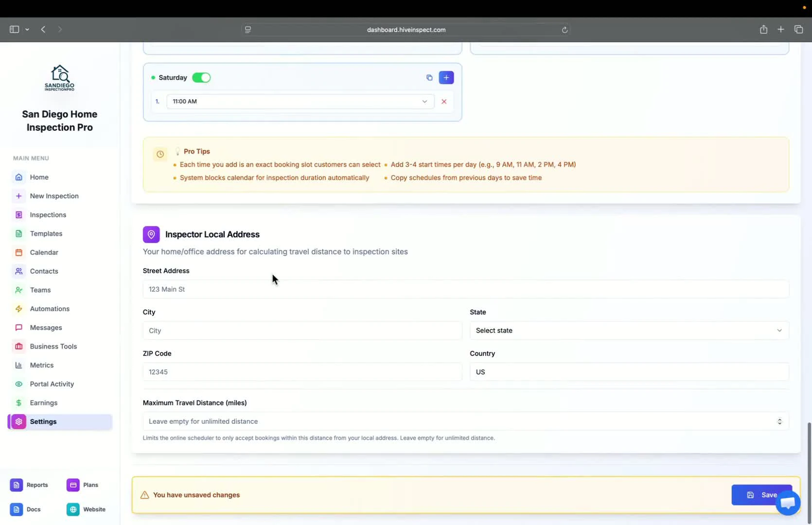The width and height of the screenshot is (812, 525).
Task: Click the ZIP Code input field
Action: [x=302, y=372]
